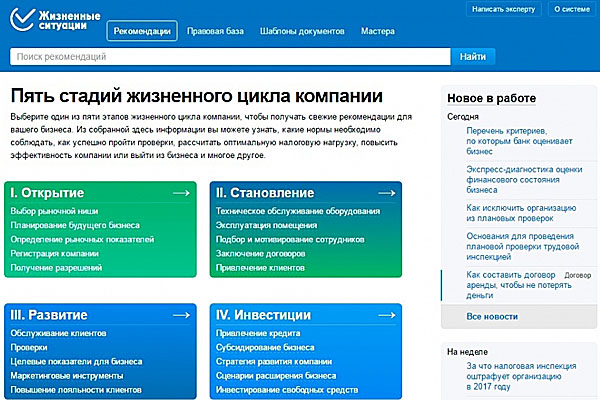Image resolution: width=600 pixels, height=400 pixels.
Task: Click arrow icon in Открытие card header
Action: point(181,192)
